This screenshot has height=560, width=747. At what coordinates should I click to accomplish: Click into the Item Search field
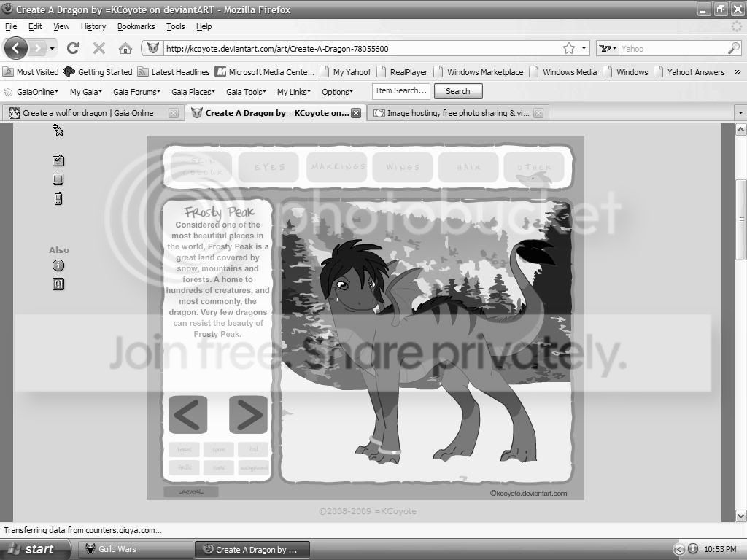401,91
